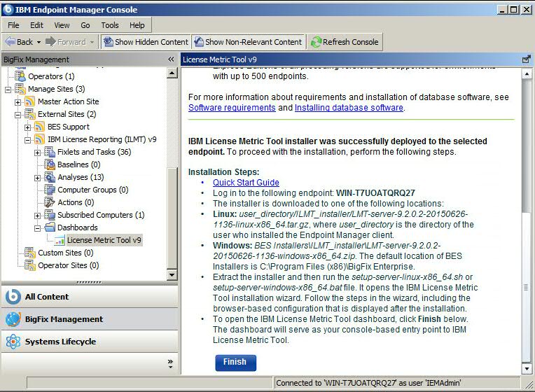Image resolution: width=535 pixels, height=392 pixels.
Task: Open the Back history dropdown arrow
Action: click(x=39, y=42)
